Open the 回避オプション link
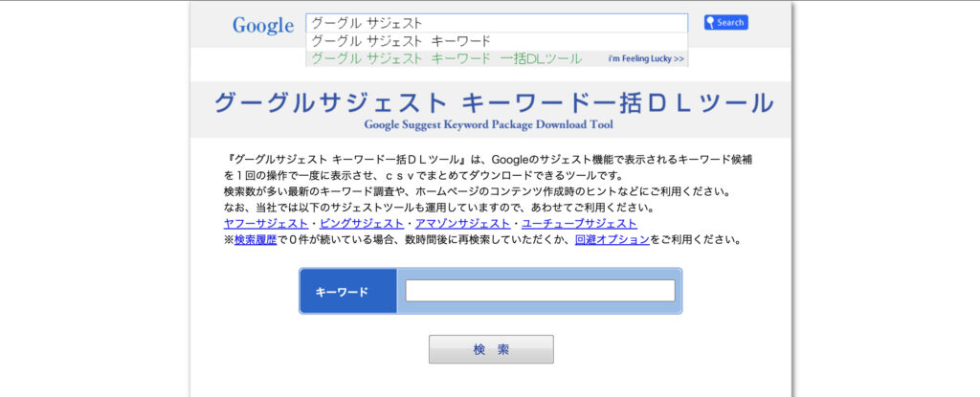This screenshot has width=980, height=397. click(x=612, y=239)
